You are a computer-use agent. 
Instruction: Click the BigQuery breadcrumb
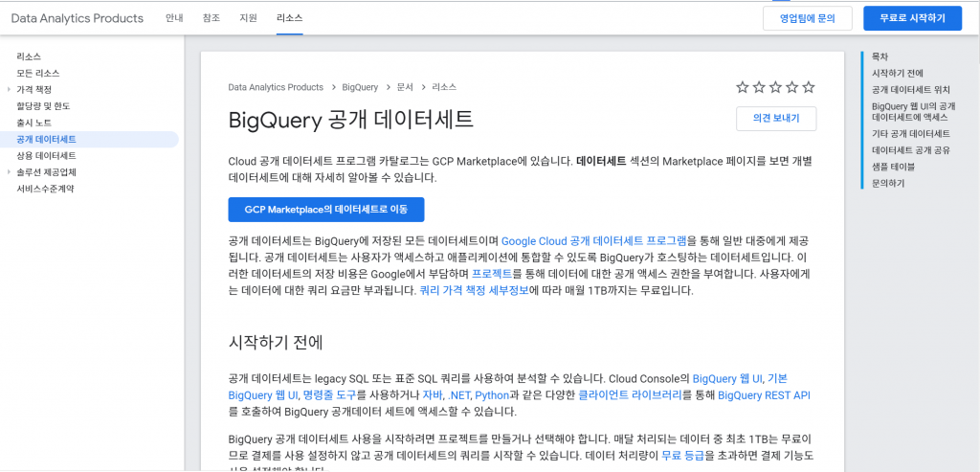tap(360, 87)
